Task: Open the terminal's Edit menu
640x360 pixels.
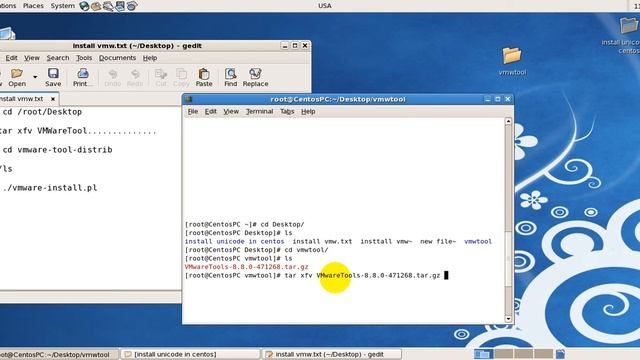Action: [x=211, y=111]
